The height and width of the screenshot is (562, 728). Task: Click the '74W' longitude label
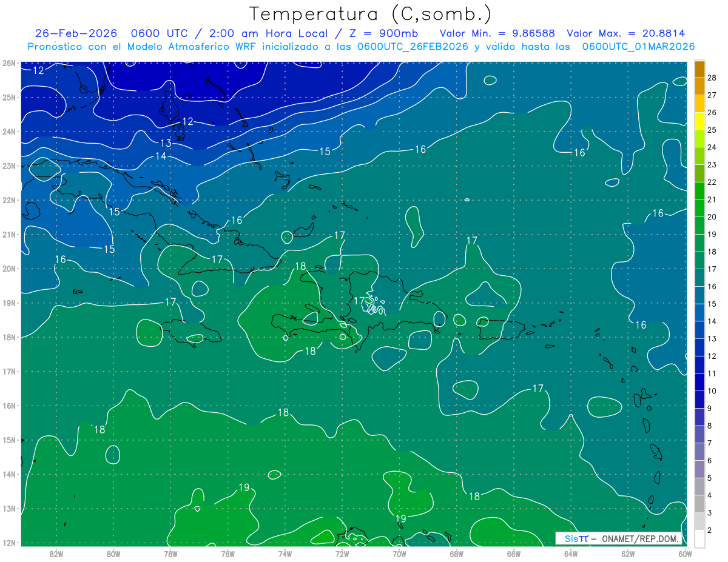click(x=285, y=553)
